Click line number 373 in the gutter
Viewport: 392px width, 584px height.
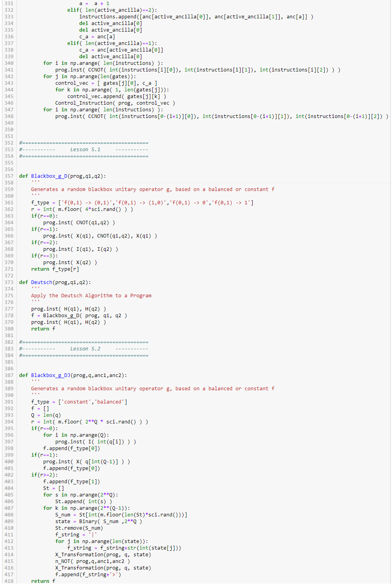(9, 282)
